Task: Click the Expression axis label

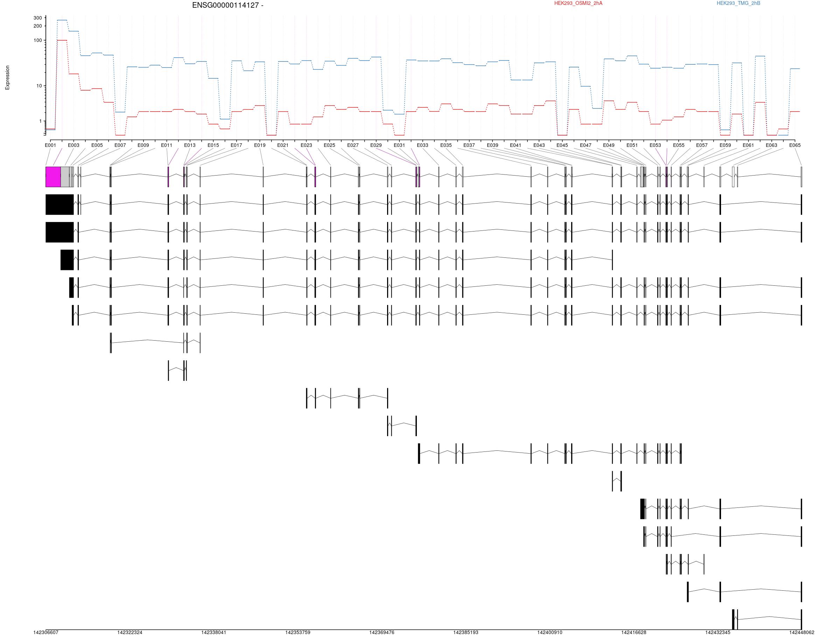Action: click(x=7, y=78)
